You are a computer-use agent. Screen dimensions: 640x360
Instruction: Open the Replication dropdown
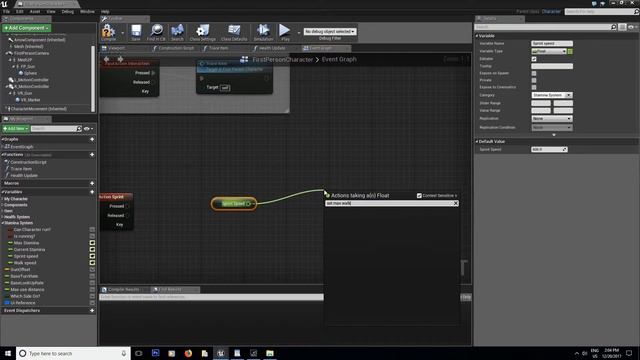[x=552, y=118]
